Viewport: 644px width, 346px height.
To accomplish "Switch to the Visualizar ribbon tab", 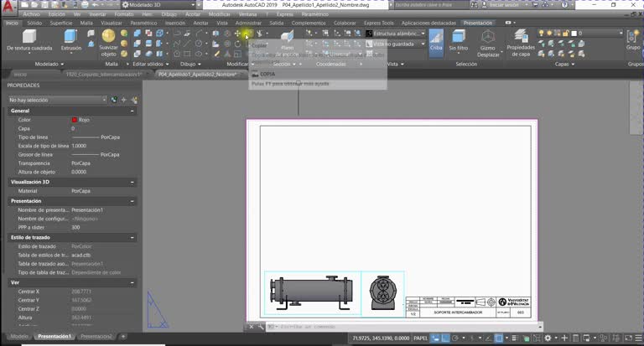I will (x=112, y=23).
